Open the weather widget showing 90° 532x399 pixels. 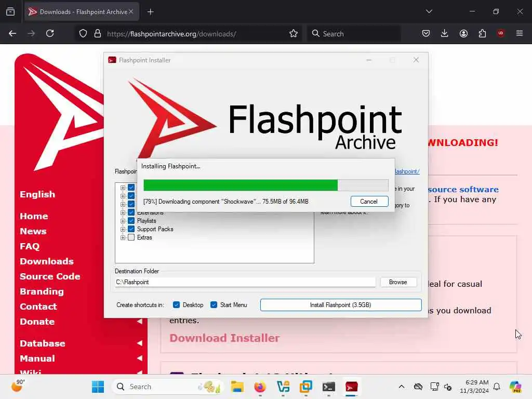click(18, 386)
